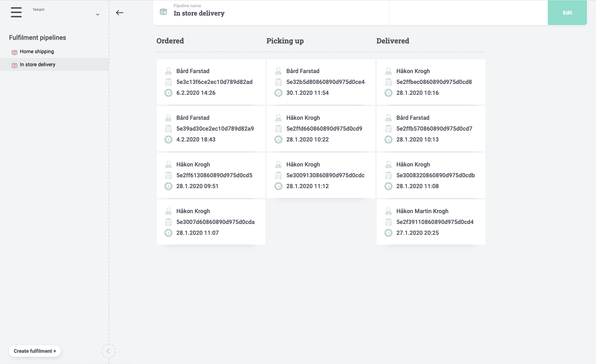Click clock icon next to 28.1.2020 10:16
The width and height of the screenshot is (596, 364).
[x=389, y=93]
